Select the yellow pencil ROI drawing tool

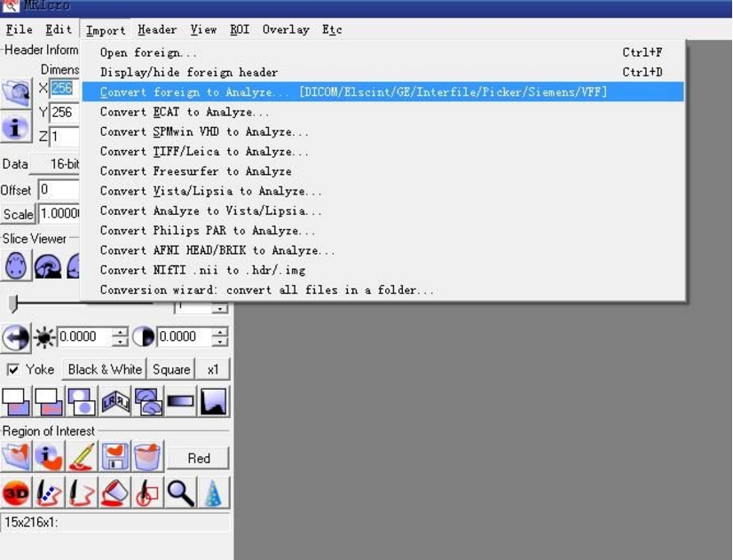(x=82, y=457)
